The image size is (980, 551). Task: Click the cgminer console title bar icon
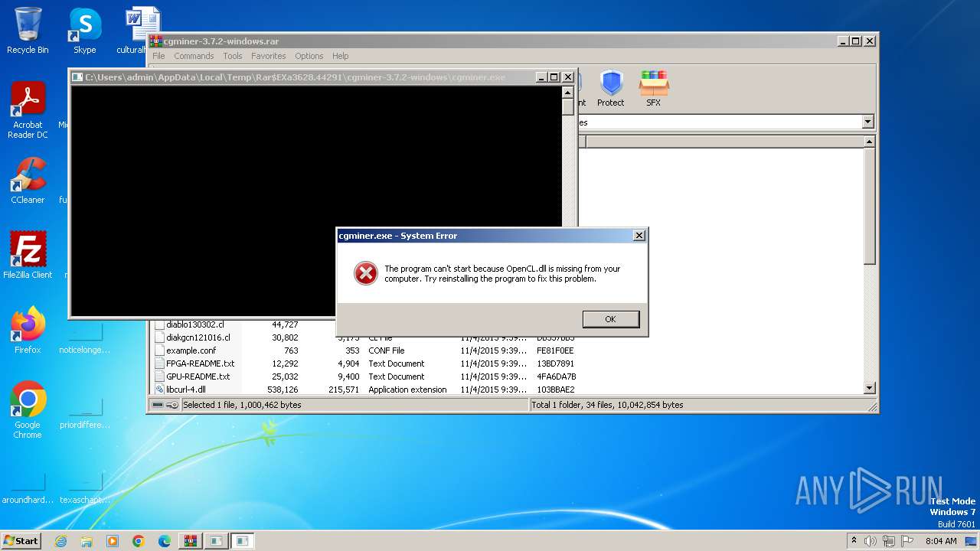tap(77, 77)
